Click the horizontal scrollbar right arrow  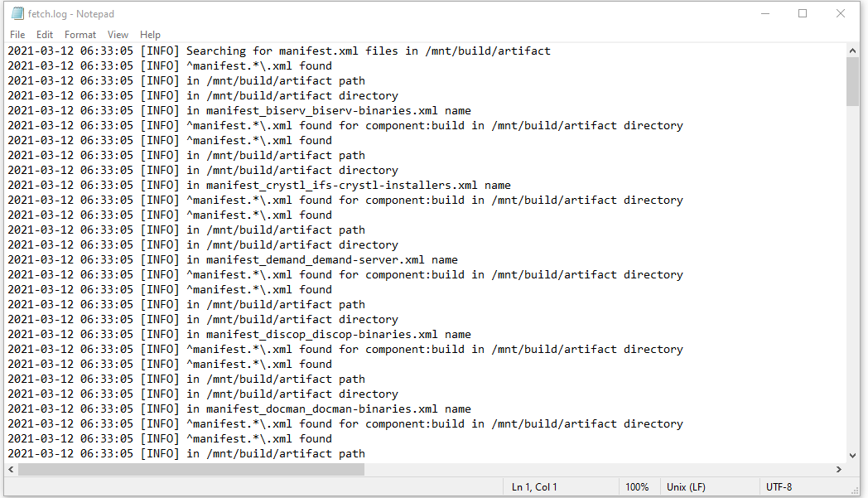[839, 469]
